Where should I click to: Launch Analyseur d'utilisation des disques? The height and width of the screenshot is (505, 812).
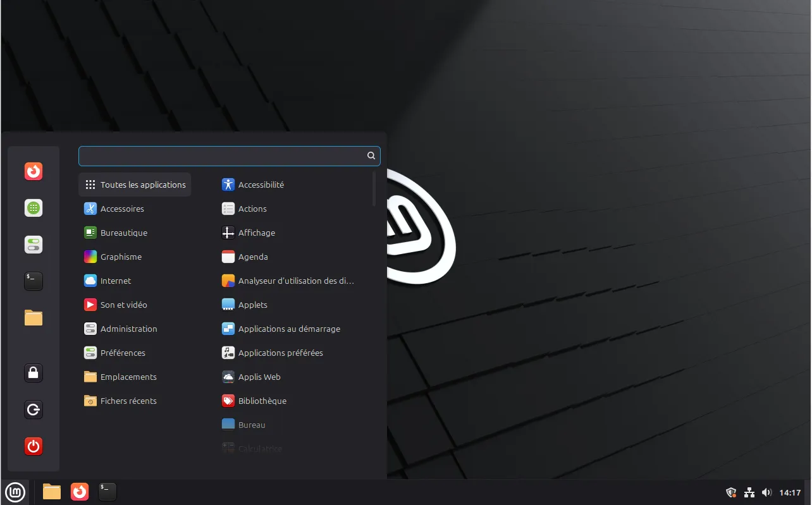click(295, 281)
